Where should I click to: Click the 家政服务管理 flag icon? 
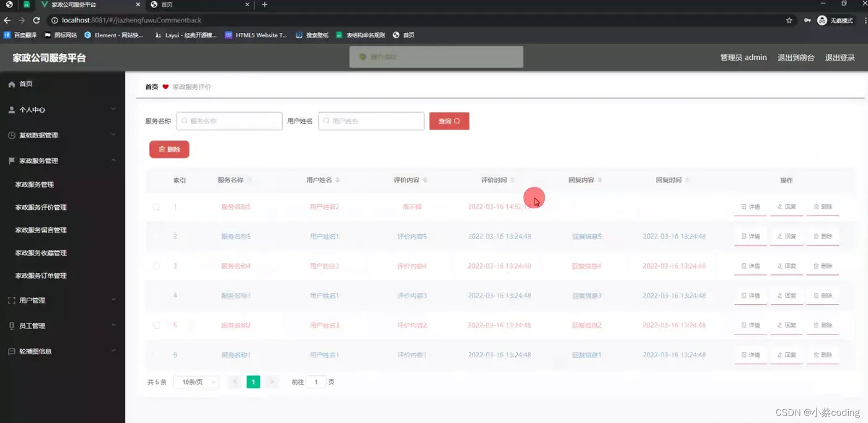point(12,160)
